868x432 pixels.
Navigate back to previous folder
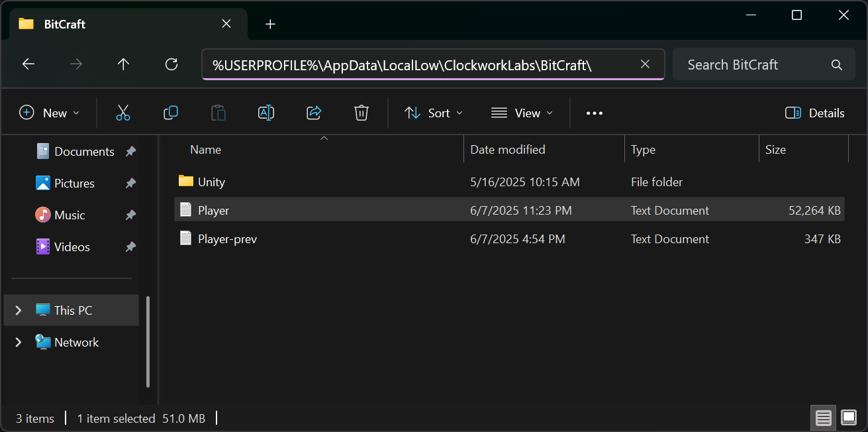(28, 64)
